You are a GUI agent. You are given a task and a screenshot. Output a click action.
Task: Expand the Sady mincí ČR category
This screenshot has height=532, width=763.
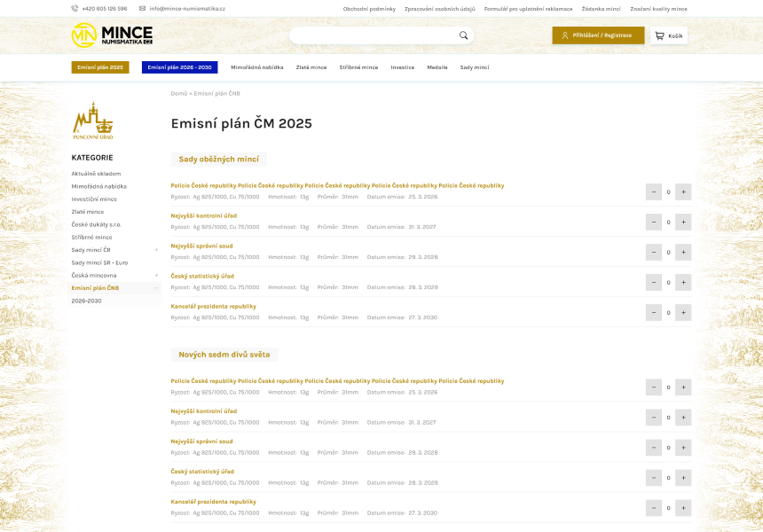[156, 250]
